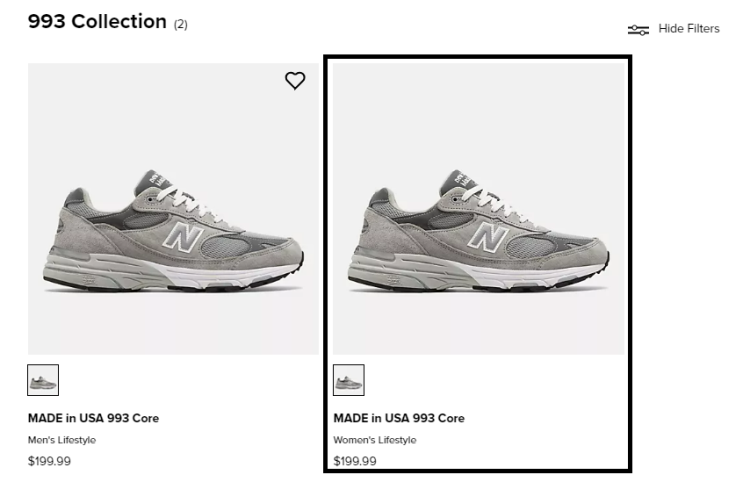Image resolution: width=743 pixels, height=482 pixels.
Task: Open MADE in USA 993 Core women's title
Action: (399, 418)
